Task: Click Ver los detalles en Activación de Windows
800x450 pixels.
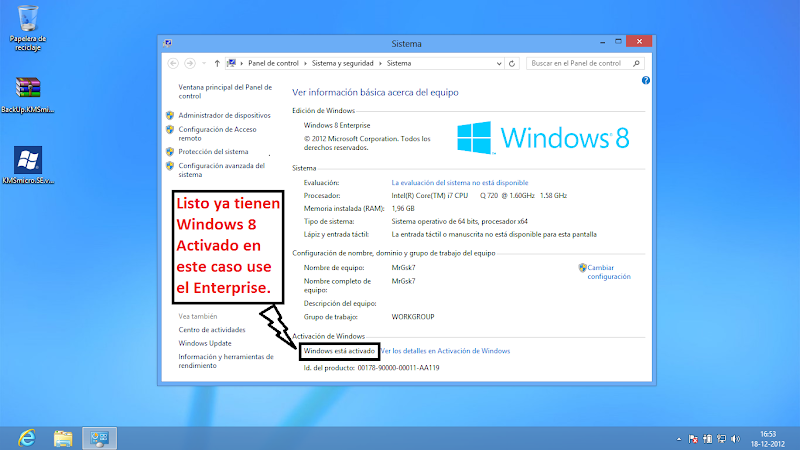Action: (445, 351)
